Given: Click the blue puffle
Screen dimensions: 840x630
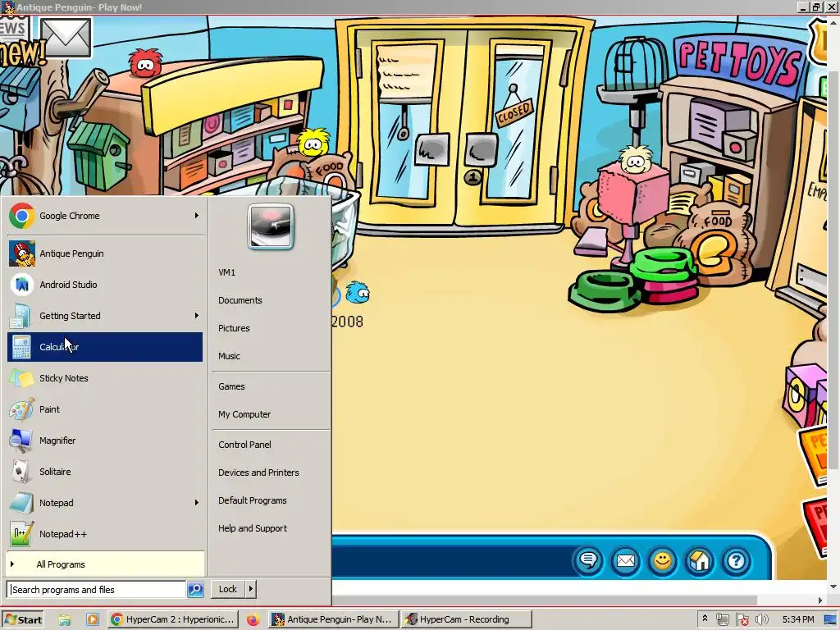Looking at the screenshot, I should pos(358,293).
